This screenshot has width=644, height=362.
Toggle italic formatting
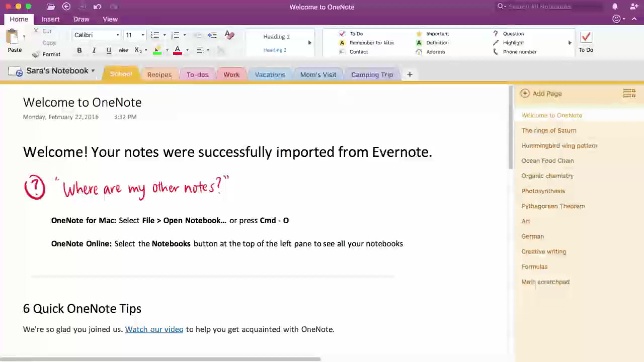(94, 50)
